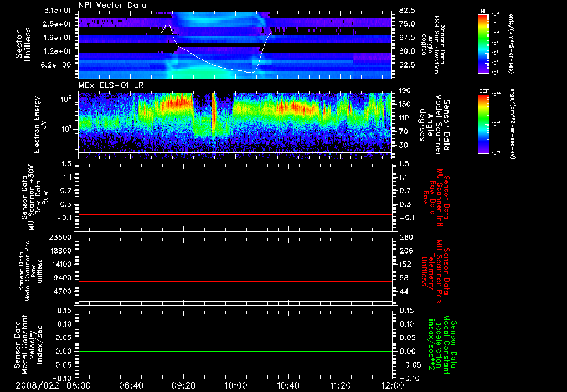Click the 11:20 time axis label
The height and width of the screenshot is (392, 567).
click(x=341, y=385)
